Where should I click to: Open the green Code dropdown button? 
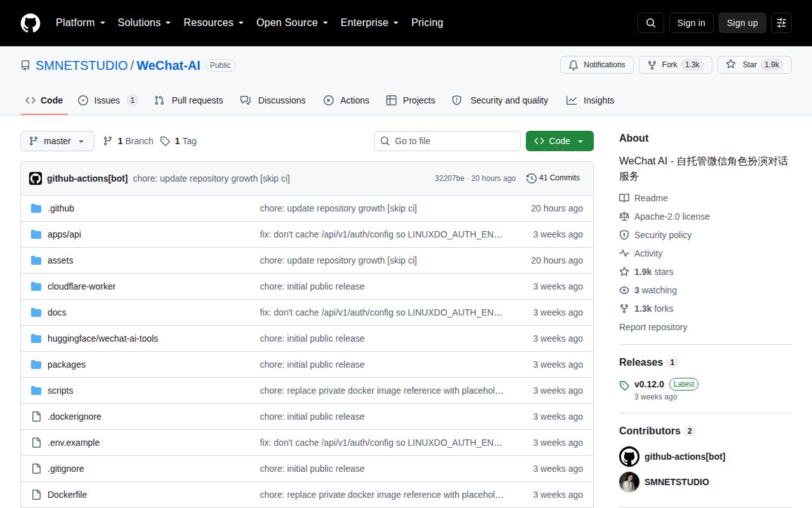(560, 141)
